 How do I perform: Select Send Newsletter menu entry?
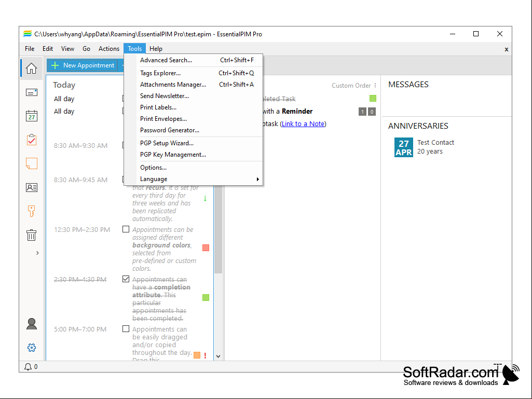[194, 96]
